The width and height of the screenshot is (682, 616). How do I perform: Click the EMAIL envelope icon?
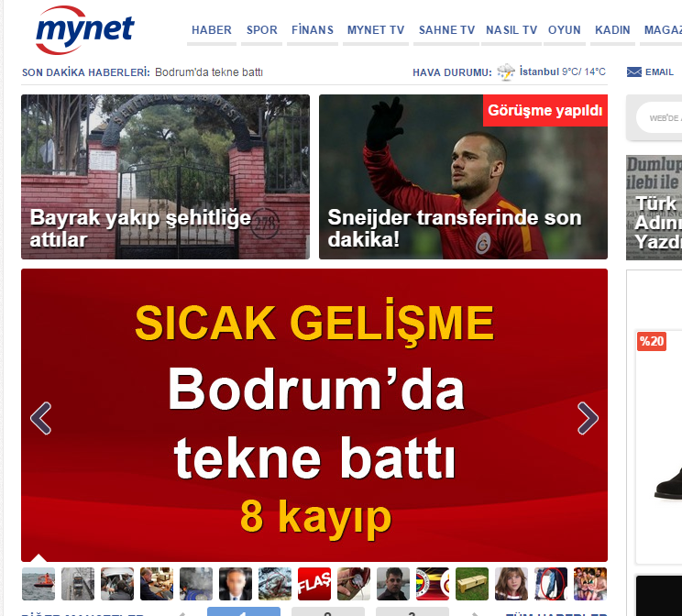coord(634,71)
